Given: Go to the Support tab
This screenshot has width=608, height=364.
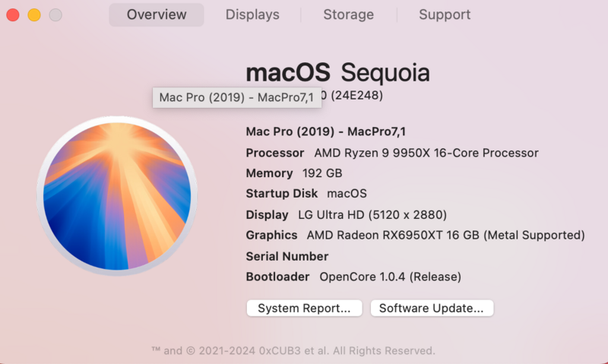Looking at the screenshot, I should 445,14.
